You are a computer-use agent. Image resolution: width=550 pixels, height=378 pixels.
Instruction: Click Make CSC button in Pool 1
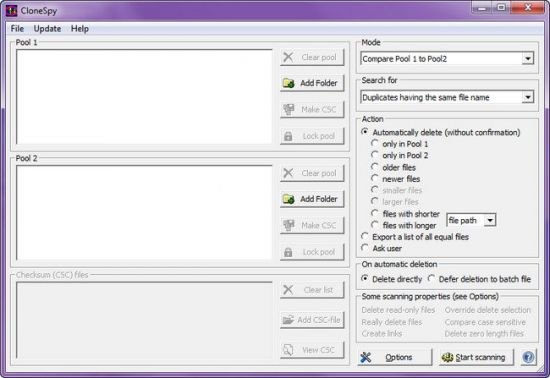pyautogui.click(x=312, y=109)
